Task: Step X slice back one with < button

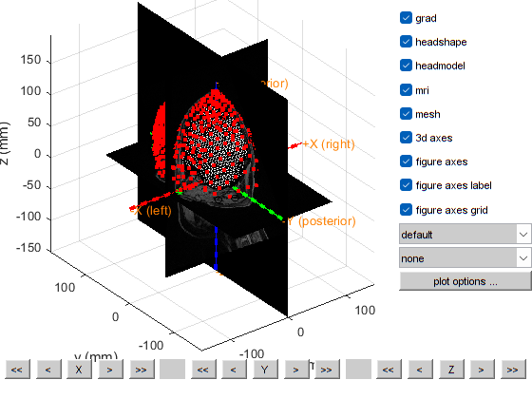Action: click(48, 370)
